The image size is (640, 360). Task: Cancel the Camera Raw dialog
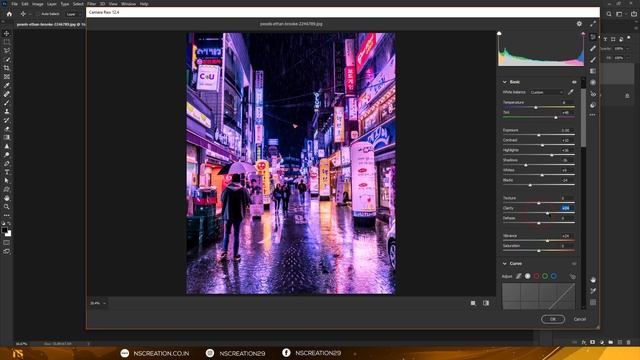pyautogui.click(x=580, y=319)
